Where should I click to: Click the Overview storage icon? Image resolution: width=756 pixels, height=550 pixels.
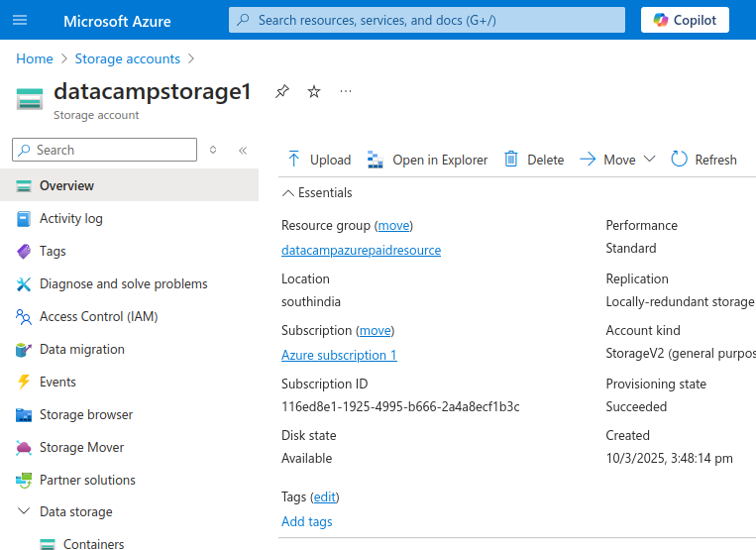pos(24,186)
